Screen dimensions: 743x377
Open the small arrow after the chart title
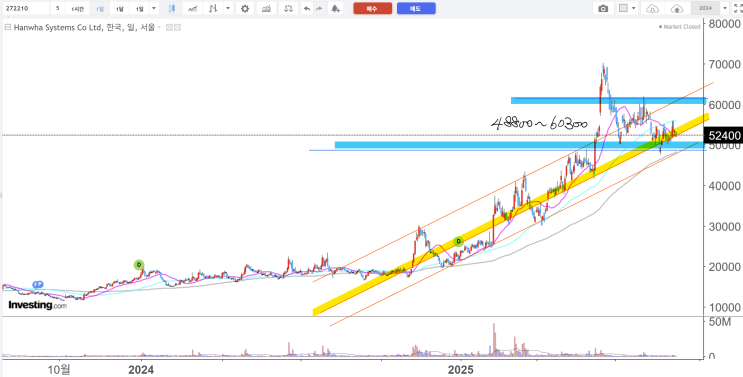(x=159, y=27)
